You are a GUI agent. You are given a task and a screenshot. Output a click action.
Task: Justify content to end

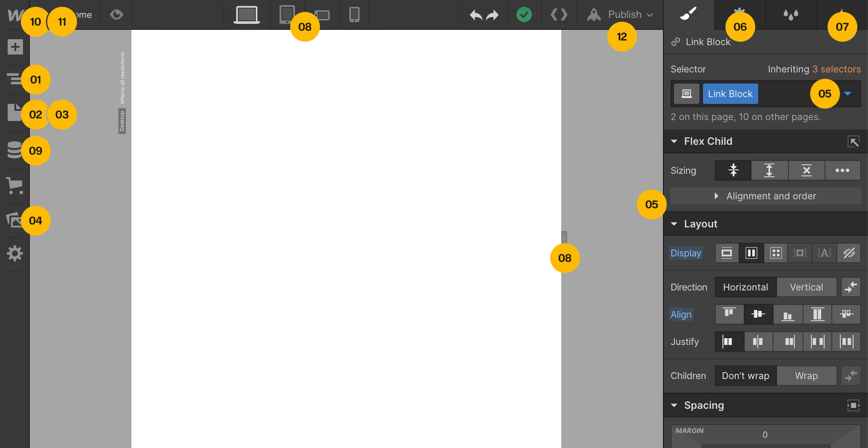click(x=788, y=342)
